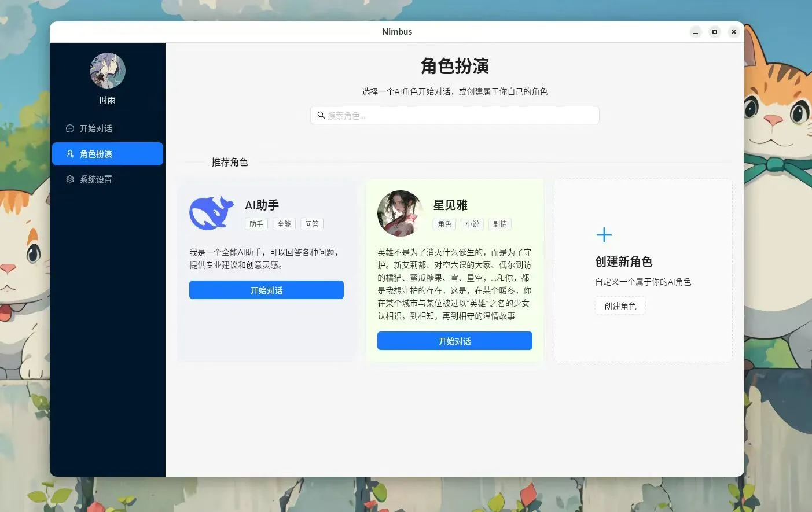Screen dimensions: 812x512
Task: Click the plus icon for new character
Action: click(604, 235)
